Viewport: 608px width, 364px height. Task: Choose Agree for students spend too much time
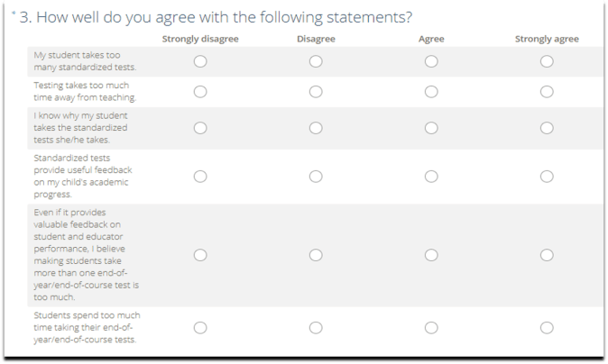tap(431, 327)
